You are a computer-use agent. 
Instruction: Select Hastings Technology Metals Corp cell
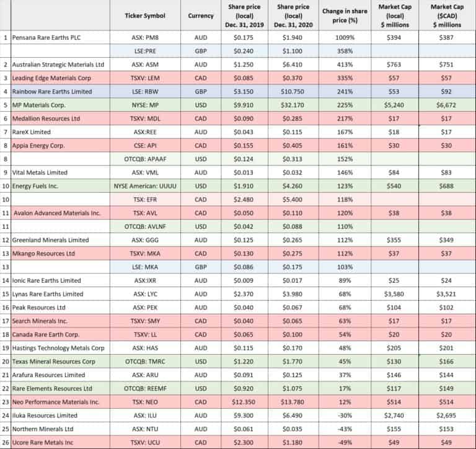(x=60, y=348)
